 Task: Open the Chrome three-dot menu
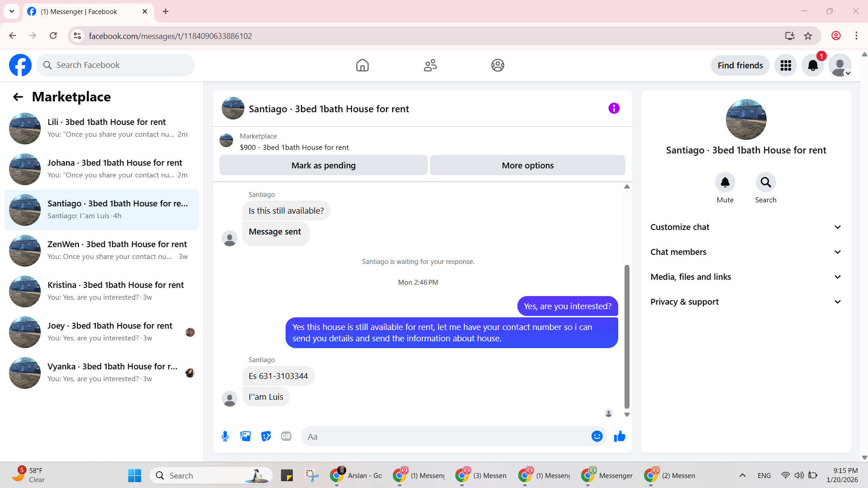pyautogui.click(x=856, y=36)
